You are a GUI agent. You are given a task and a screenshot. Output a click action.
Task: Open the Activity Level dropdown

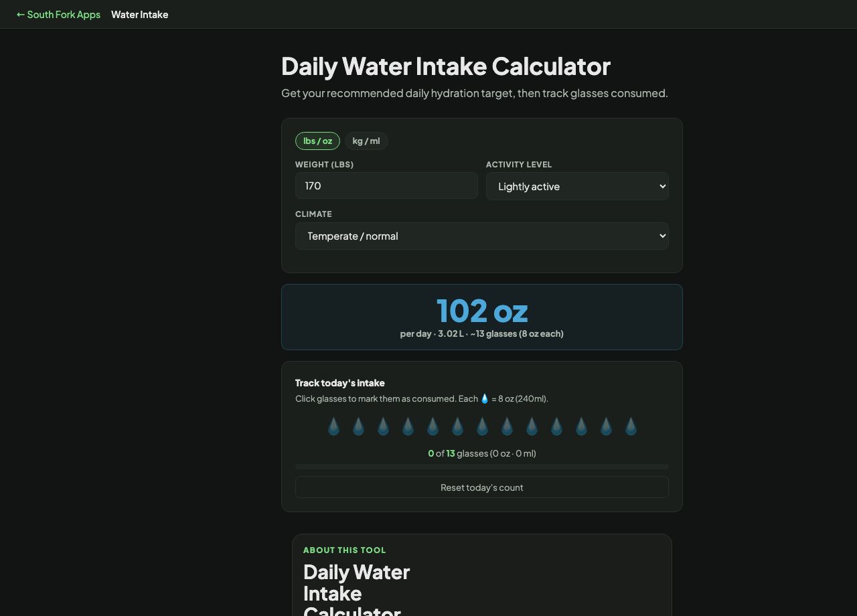[x=577, y=186]
